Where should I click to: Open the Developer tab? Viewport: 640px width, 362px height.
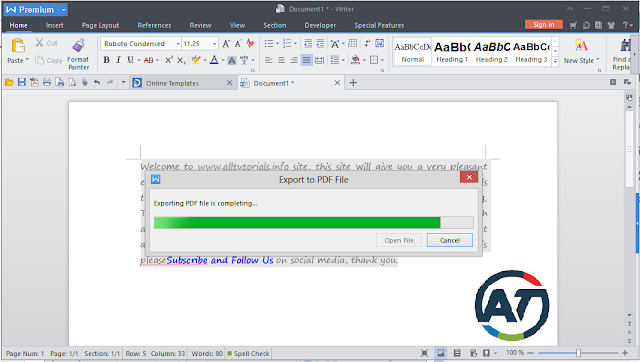click(x=320, y=25)
